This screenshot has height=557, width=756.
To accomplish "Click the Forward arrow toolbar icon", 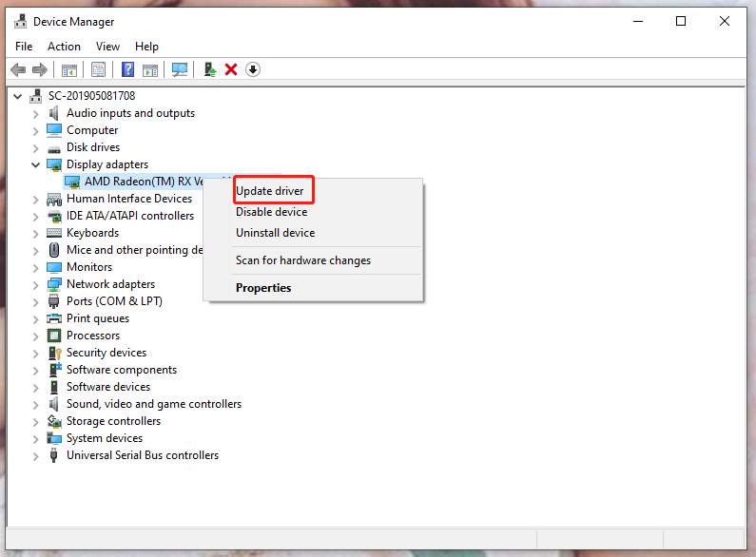I will (40, 70).
